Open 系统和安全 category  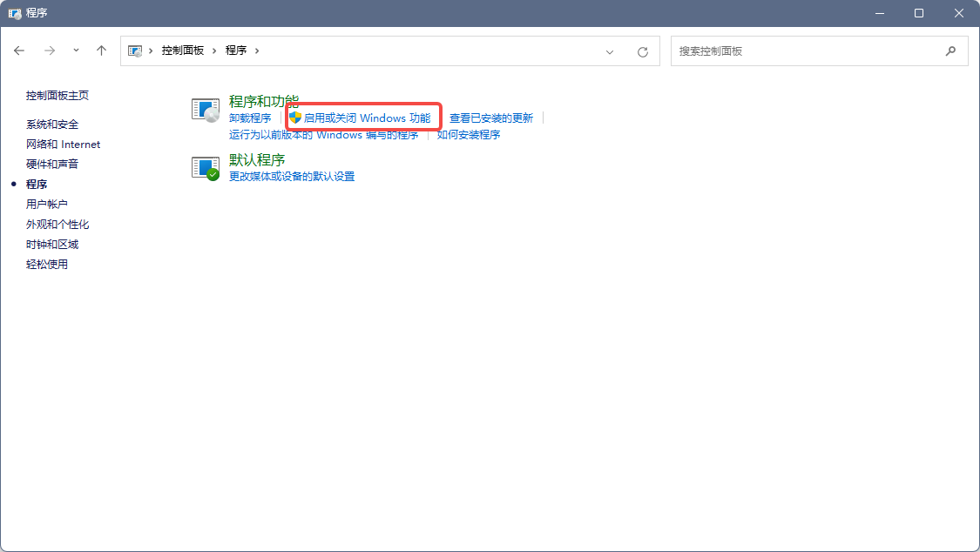[x=52, y=125]
